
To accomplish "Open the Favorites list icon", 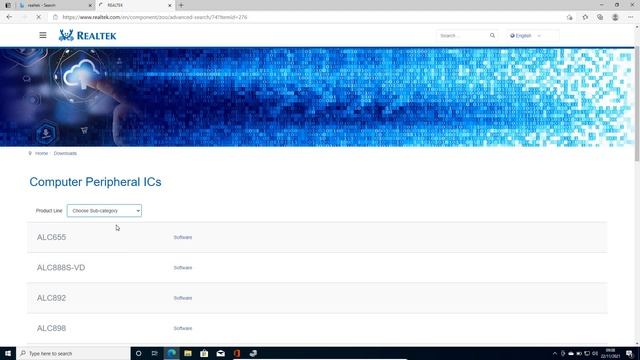I will click(585, 17).
